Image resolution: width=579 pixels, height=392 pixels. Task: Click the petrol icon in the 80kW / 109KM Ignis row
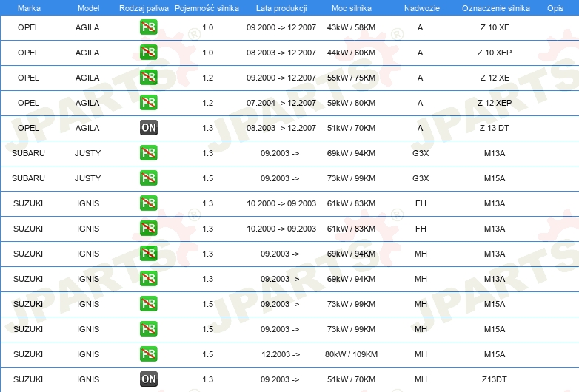click(148, 354)
